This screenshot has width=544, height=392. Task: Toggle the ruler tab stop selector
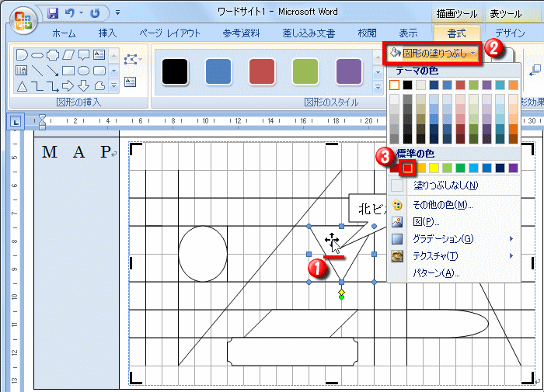(16, 121)
